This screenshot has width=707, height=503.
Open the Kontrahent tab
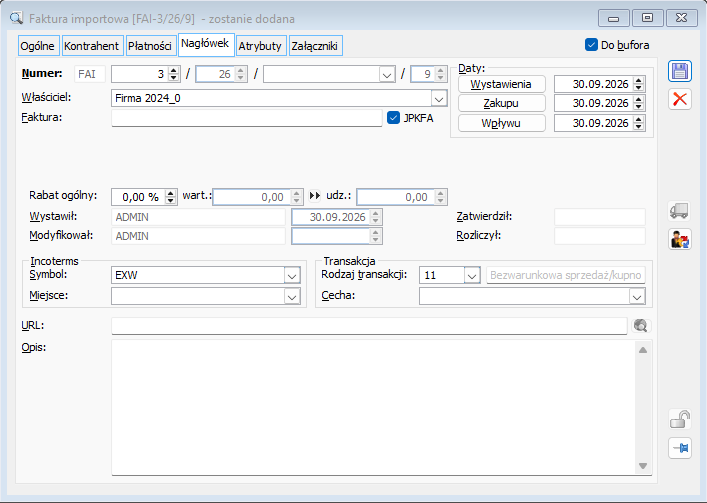[92, 46]
